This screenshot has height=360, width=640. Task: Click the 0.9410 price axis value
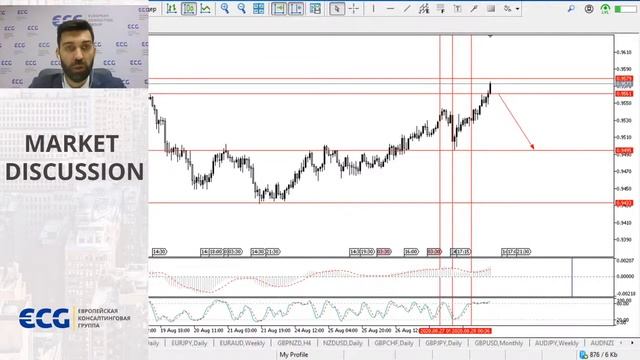[x=624, y=223]
